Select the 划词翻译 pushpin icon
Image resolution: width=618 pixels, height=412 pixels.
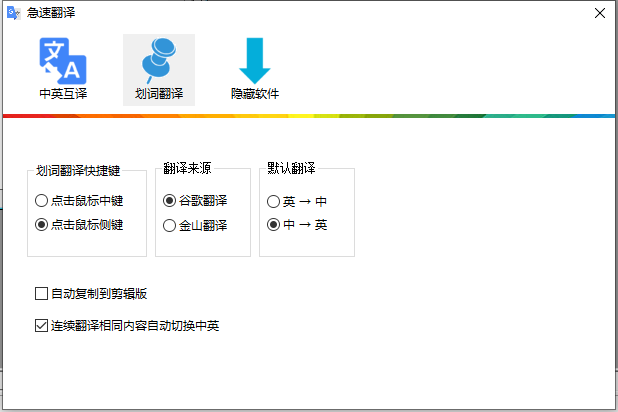158,60
